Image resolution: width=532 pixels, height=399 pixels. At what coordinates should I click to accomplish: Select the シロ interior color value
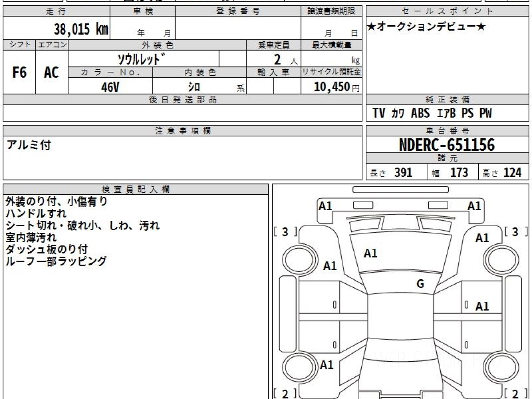194,87
